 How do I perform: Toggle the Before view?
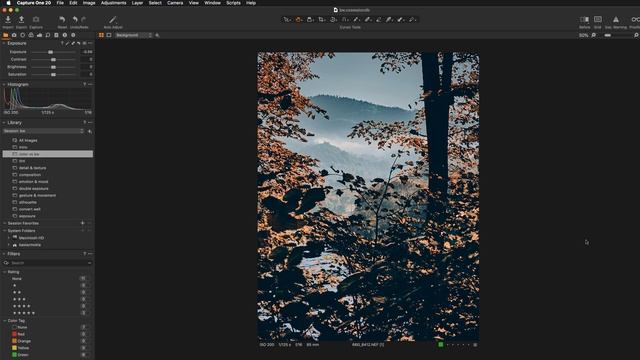pyautogui.click(x=584, y=20)
